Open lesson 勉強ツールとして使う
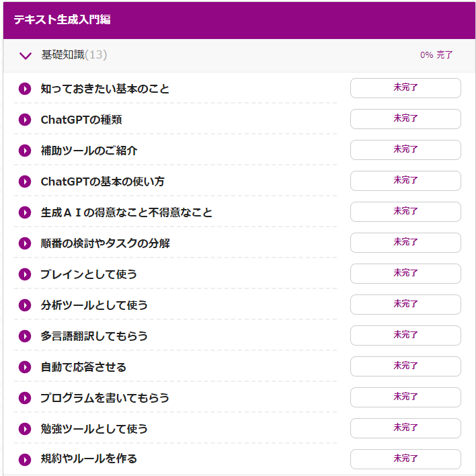The image size is (476, 476). pos(94,429)
